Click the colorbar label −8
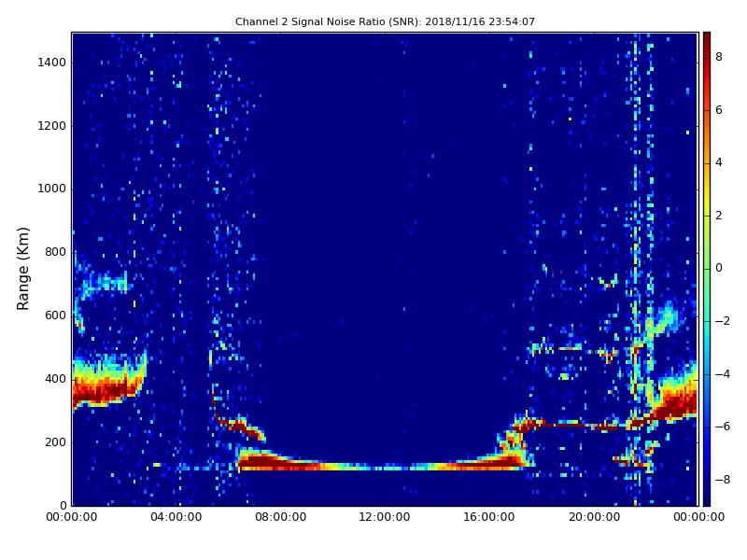 [x=723, y=480]
